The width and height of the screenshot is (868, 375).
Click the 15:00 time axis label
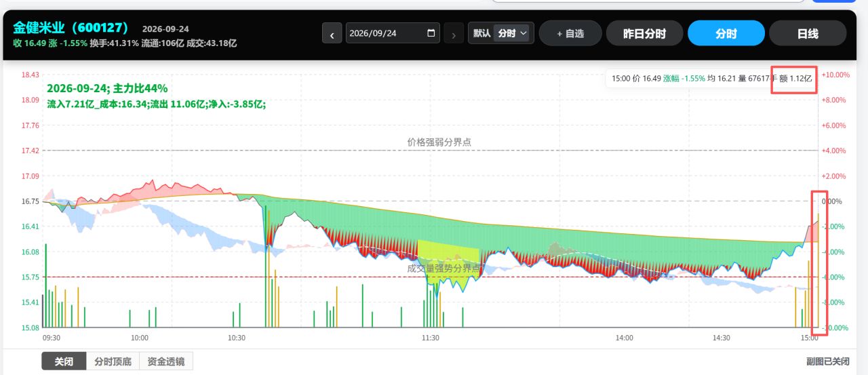[x=809, y=338]
